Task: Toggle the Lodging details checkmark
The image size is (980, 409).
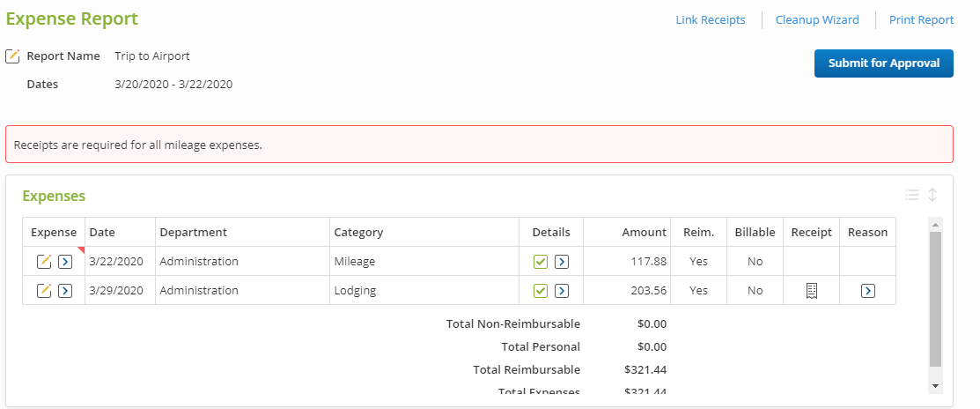Action: point(541,291)
